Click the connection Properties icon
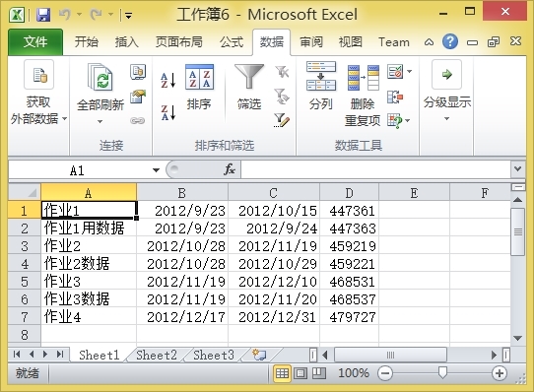 pos(138,97)
